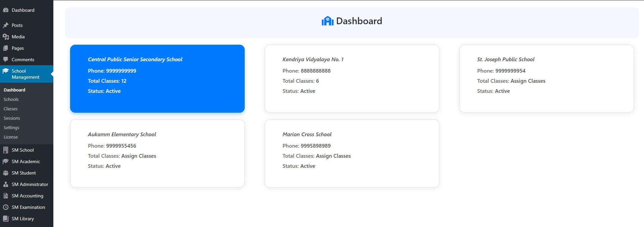Image resolution: width=644 pixels, height=227 pixels.
Task: Open the Pages menu item
Action: coord(17,48)
